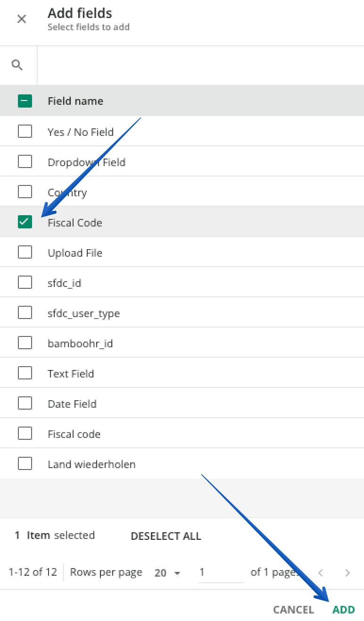
Task: Check the Yes / No Field checkbox
Action: tap(25, 131)
